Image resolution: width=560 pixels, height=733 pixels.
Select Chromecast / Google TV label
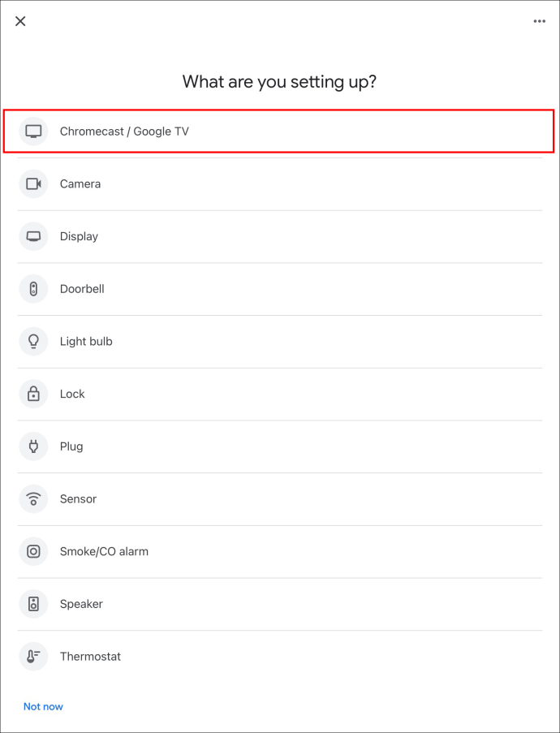click(124, 132)
